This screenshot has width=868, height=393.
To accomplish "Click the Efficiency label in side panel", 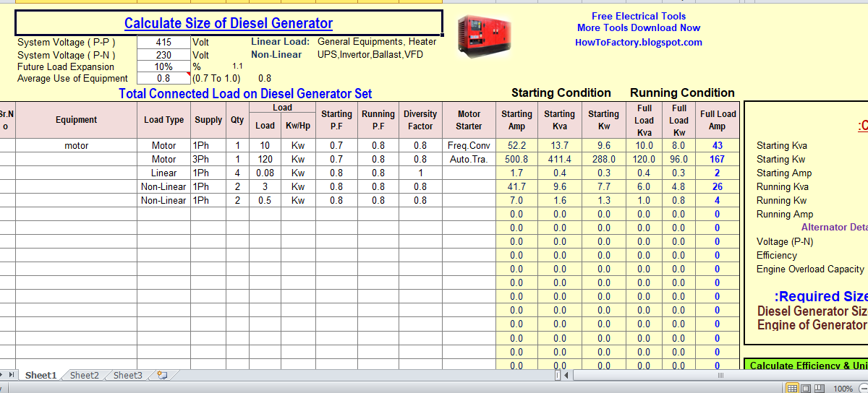I will (x=777, y=255).
